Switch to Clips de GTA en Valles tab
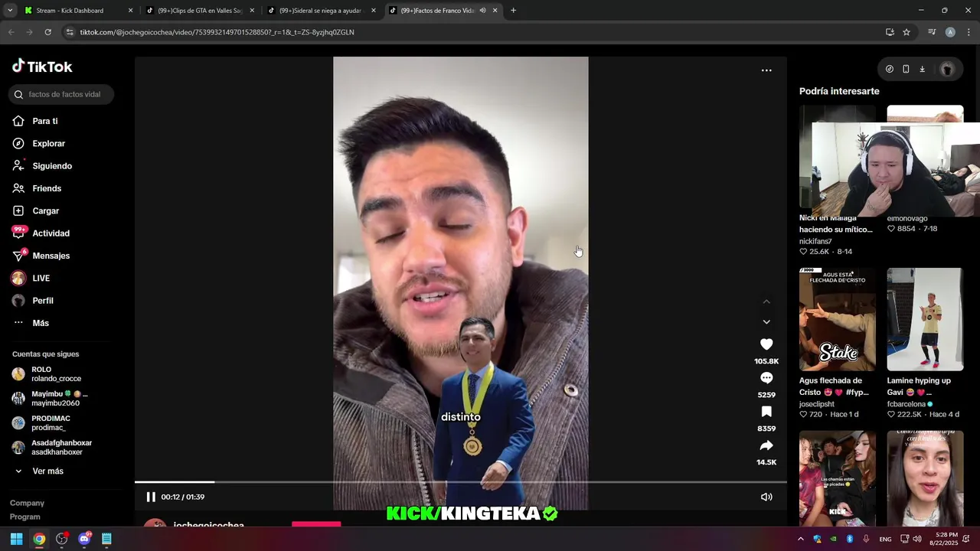The image size is (980, 551). 201,11
